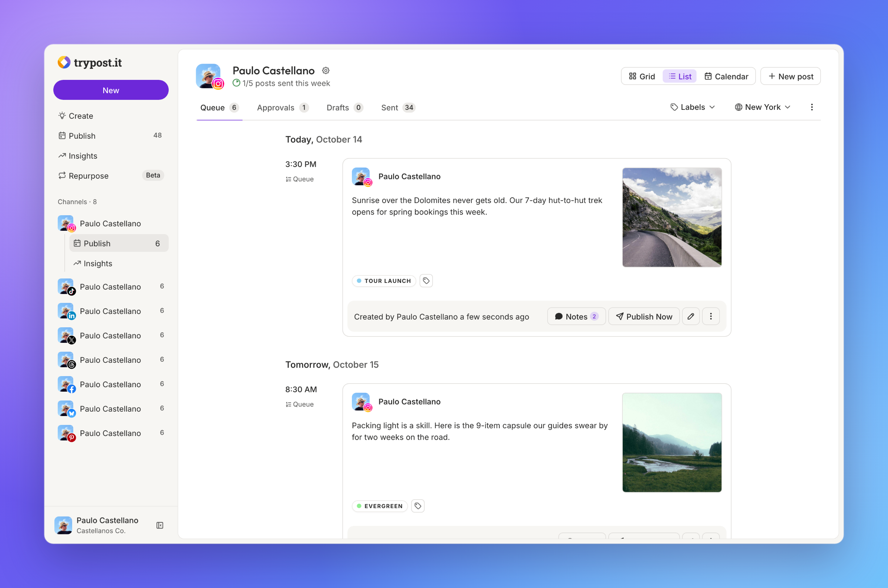Collapse sidebar using panel icon
This screenshot has width=888, height=588.
pos(160,525)
